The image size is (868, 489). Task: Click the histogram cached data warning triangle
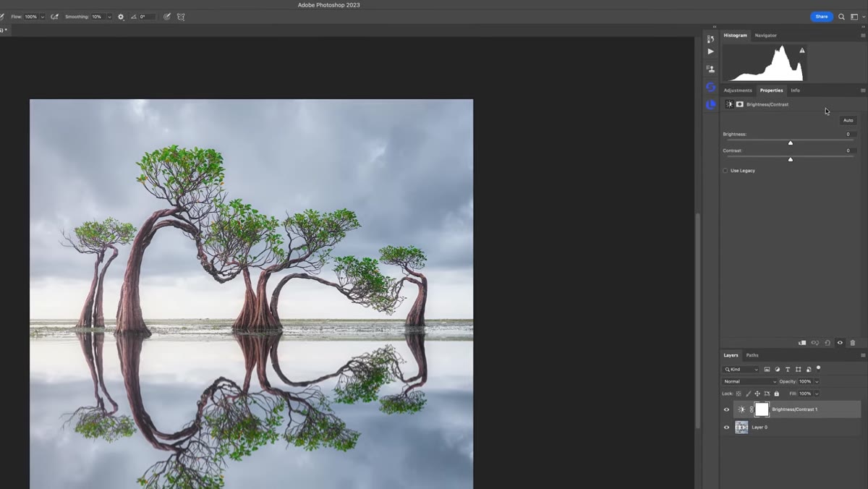coord(801,51)
